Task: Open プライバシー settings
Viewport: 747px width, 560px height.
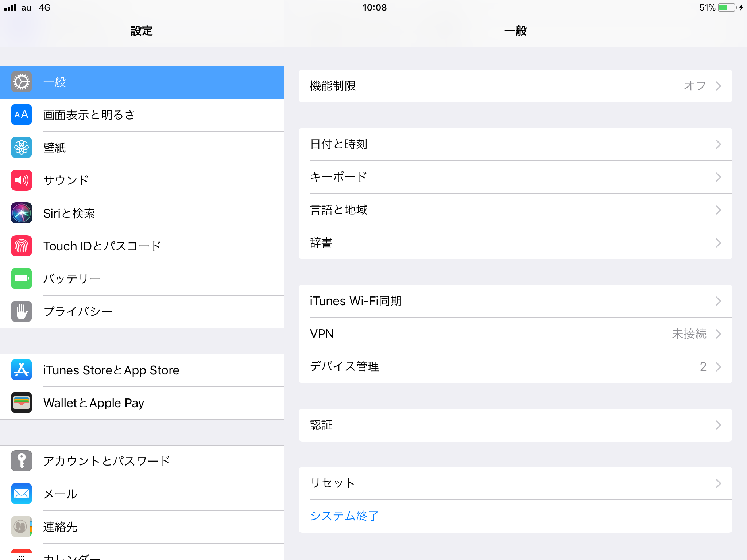Action: tap(142, 312)
